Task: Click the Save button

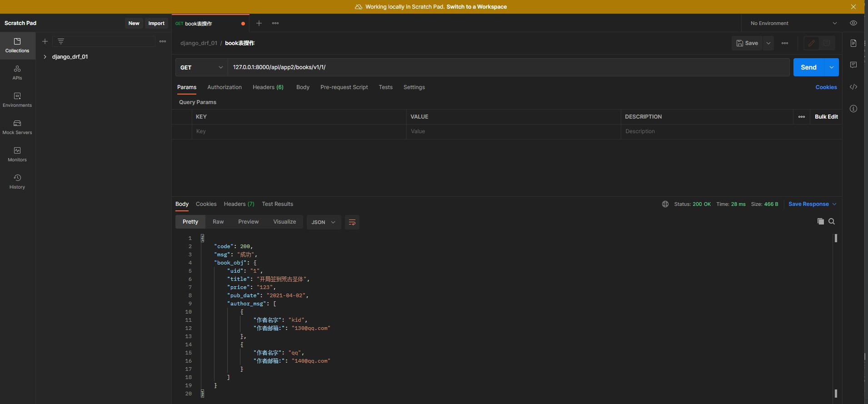Action: tap(747, 43)
